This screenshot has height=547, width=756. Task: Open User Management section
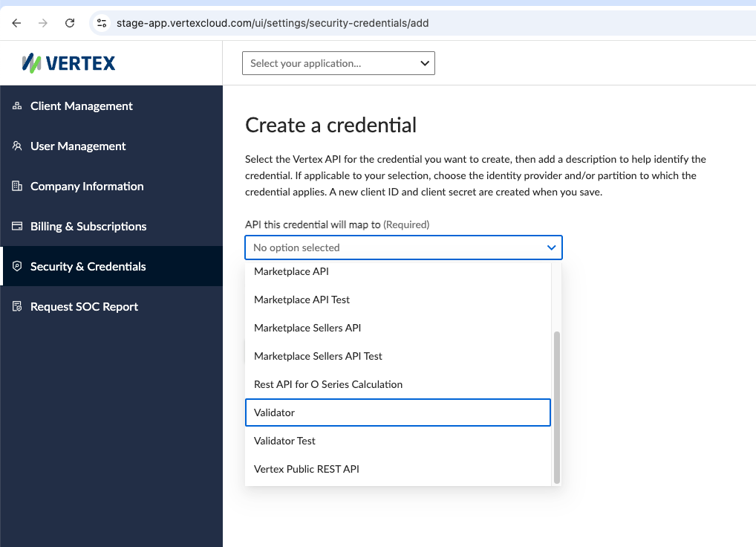(111, 146)
